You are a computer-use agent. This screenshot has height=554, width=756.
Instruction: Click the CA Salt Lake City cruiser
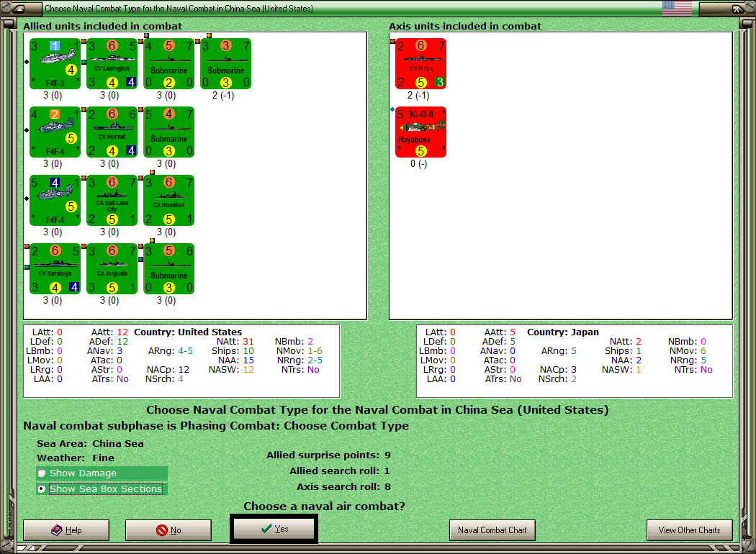pyautogui.click(x=112, y=201)
